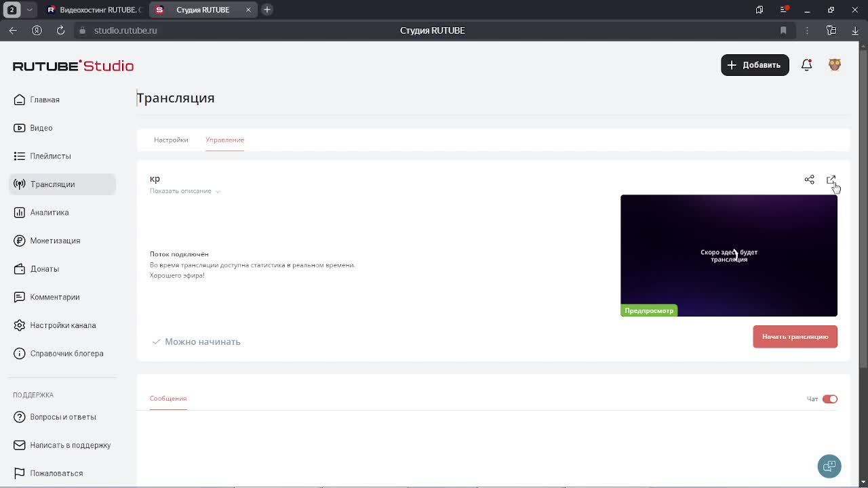Click the Поток подключён status text
This screenshot has height=488, width=868.
click(x=179, y=254)
